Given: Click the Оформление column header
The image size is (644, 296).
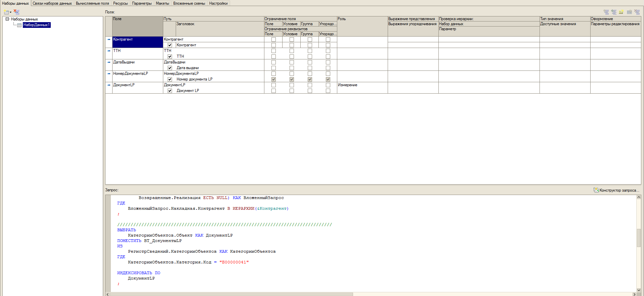Looking at the screenshot, I should [615, 19].
